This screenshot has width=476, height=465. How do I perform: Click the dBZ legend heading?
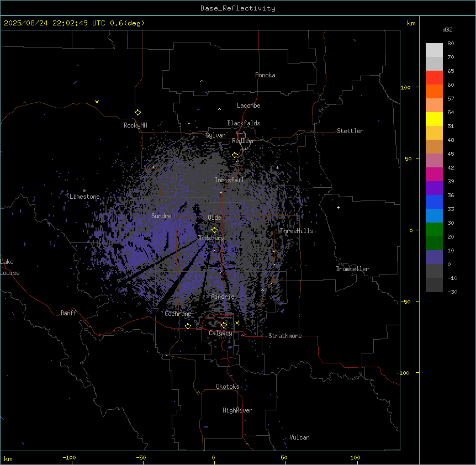(447, 29)
